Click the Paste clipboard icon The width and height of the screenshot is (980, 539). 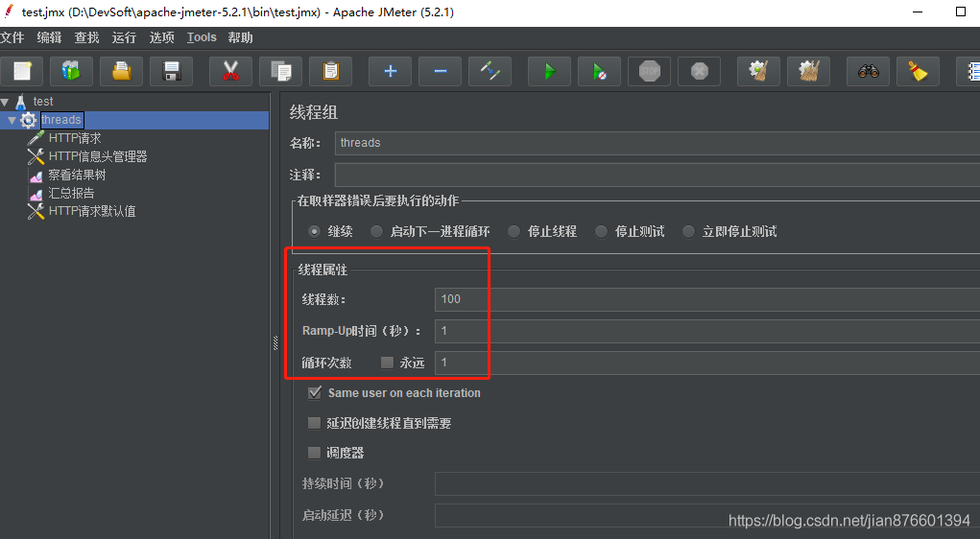coord(330,71)
